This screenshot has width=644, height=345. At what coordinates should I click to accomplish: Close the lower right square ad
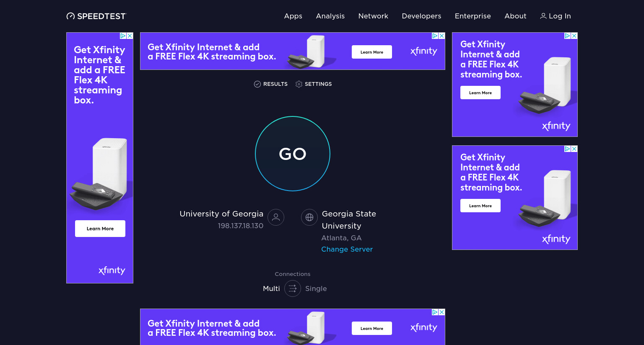(574, 149)
